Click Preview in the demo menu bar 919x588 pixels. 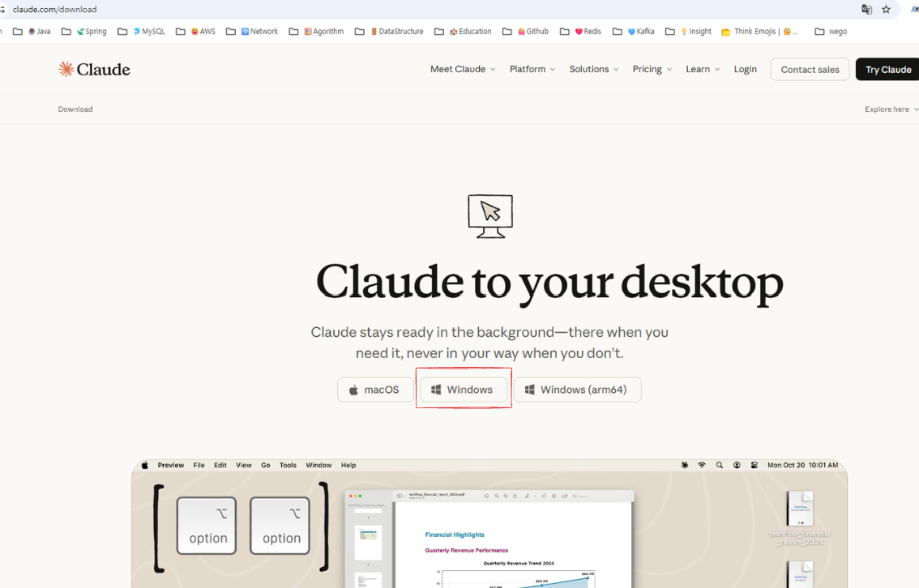[x=170, y=465]
